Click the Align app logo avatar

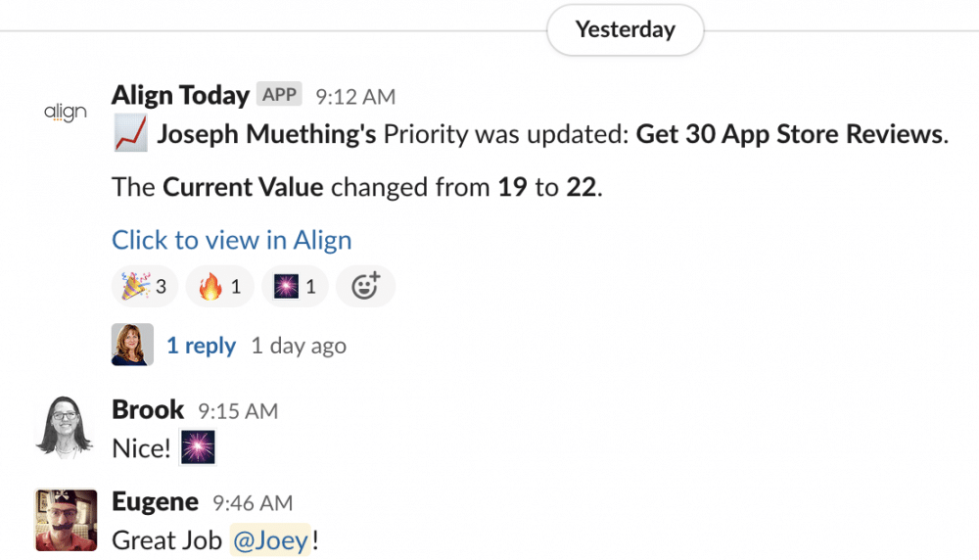[66, 113]
